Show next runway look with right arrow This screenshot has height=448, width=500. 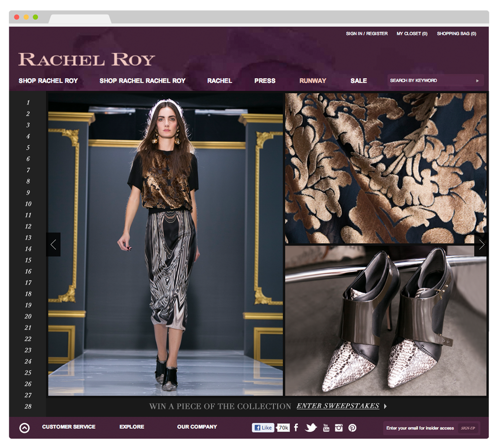(x=481, y=245)
